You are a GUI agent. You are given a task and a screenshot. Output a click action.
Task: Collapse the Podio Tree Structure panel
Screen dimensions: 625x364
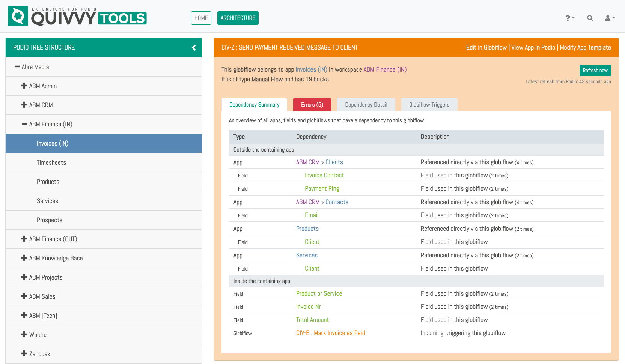pos(194,48)
